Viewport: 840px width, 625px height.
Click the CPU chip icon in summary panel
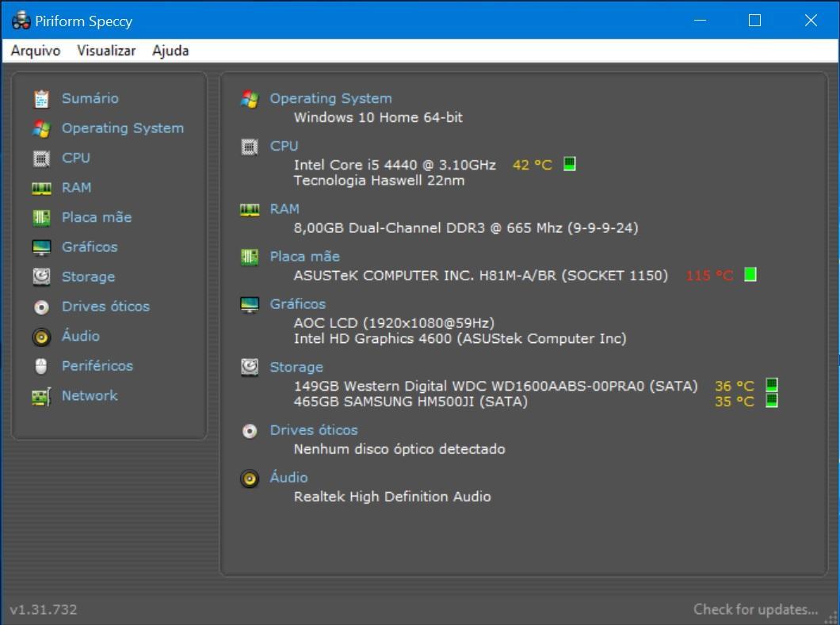pyautogui.click(x=250, y=147)
